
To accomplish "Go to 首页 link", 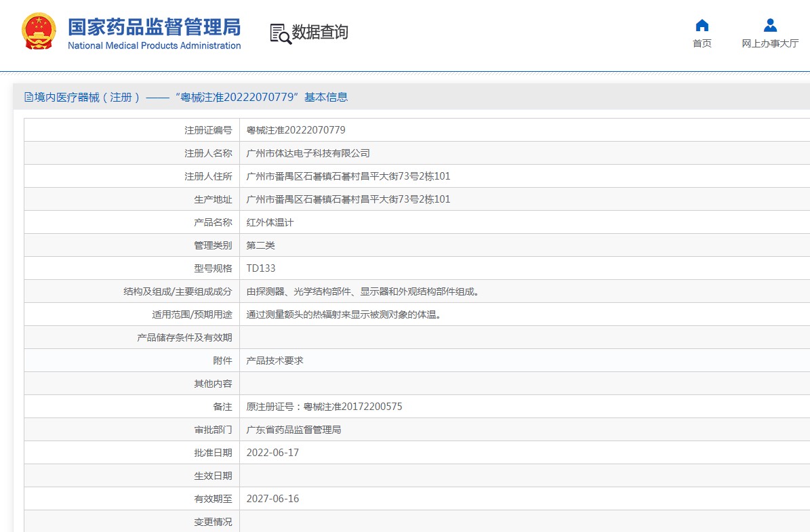I will [x=702, y=43].
